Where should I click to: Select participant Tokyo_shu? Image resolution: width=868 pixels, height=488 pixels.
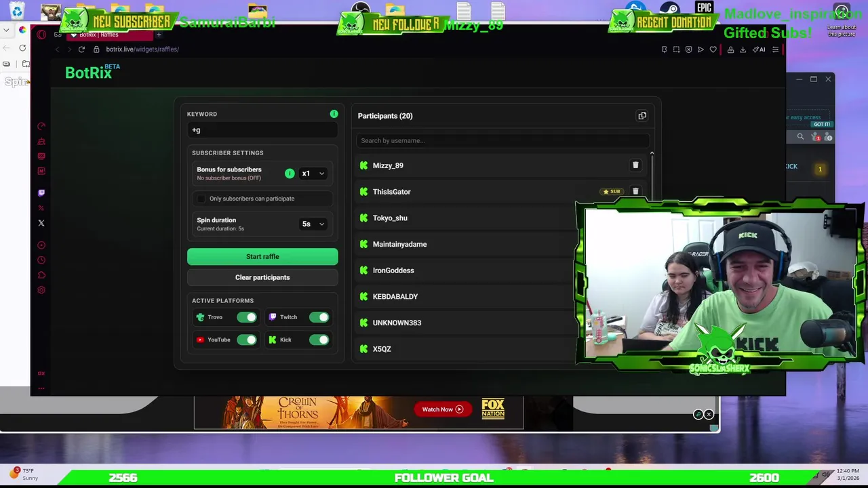[x=390, y=218]
